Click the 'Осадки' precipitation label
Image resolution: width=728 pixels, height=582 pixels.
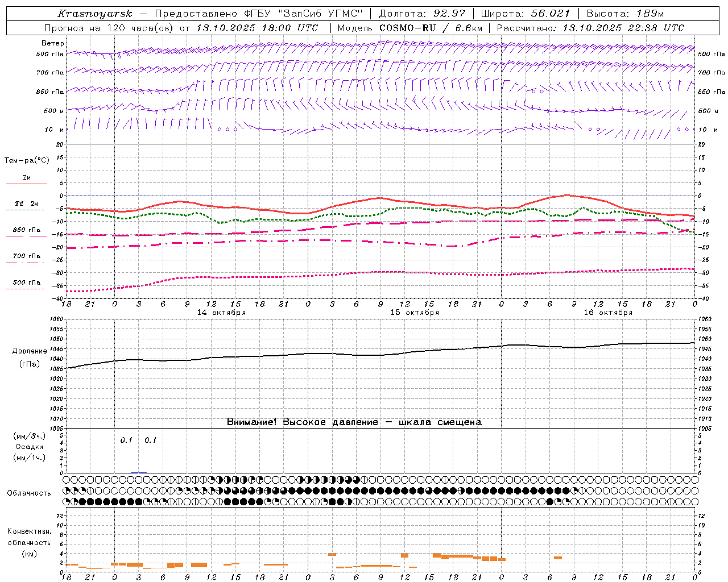pos(30,447)
